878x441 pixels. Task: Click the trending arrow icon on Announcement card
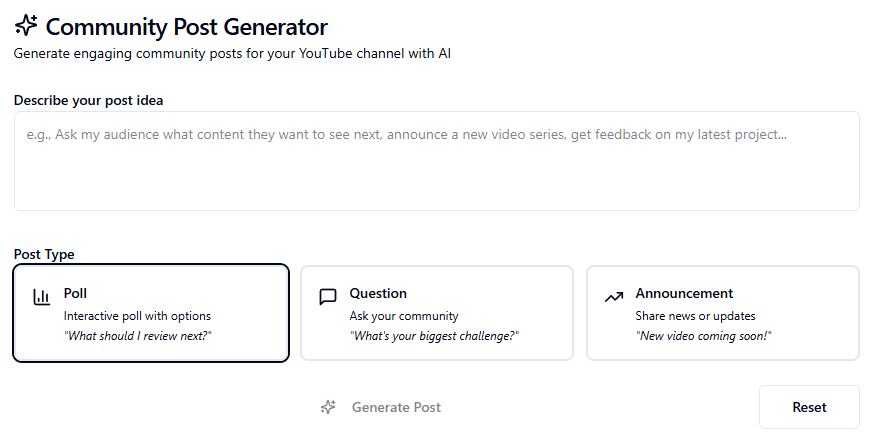click(614, 297)
